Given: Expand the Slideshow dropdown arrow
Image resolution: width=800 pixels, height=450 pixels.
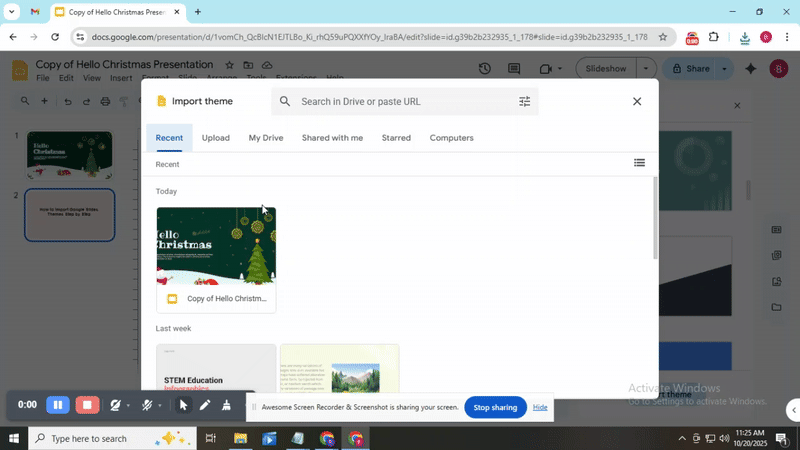Looking at the screenshot, I should (646, 69).
